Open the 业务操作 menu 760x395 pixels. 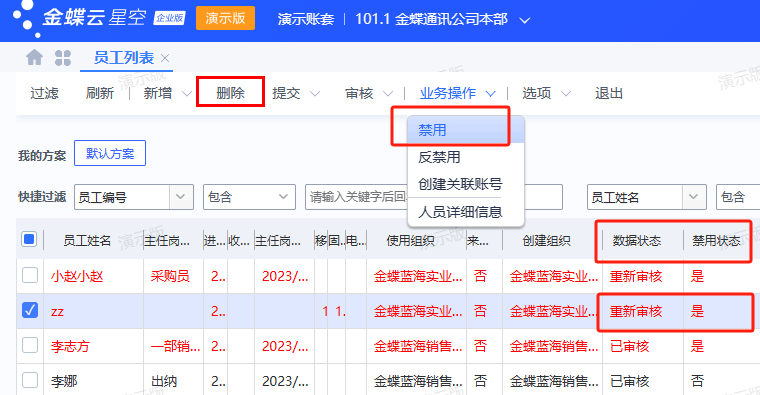[448, 93]
